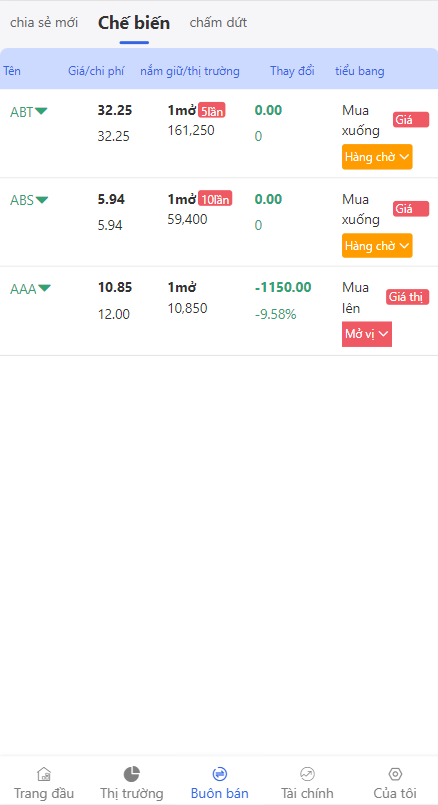
Task: Open the Trang đầu home icon
Action: click(x=44, y=774)
